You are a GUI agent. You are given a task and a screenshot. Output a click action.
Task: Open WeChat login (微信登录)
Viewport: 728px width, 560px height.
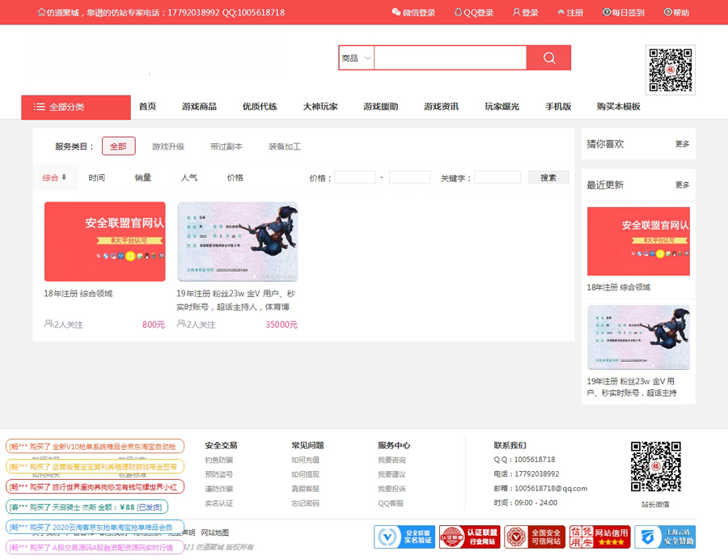point(413,13)
